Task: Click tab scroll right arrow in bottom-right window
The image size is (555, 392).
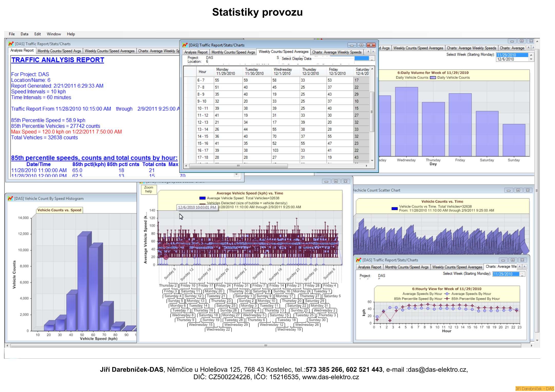Action: point(524,267)
